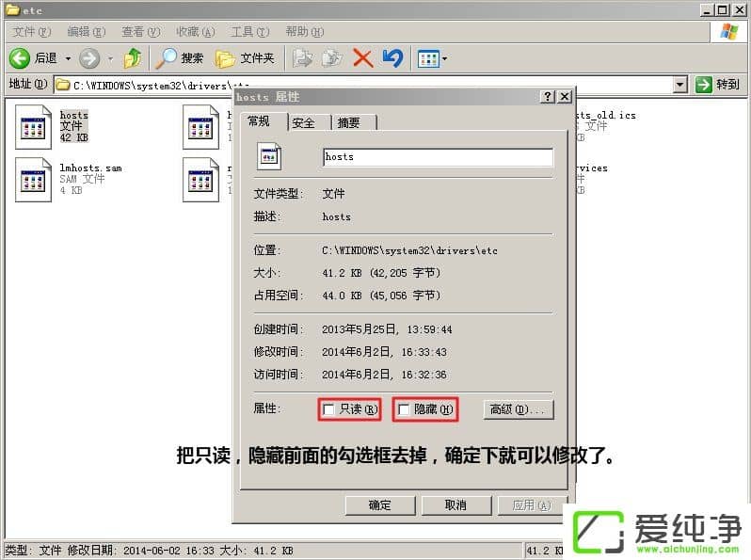751x560 pixels.
Task: Open 高级 Advanced attributes button
Action: pyautogui.click(x=519, y=409)
